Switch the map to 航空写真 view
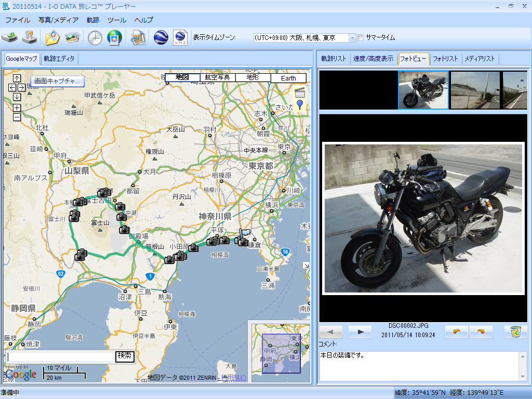Screen dimensions: 532x399 217,77
